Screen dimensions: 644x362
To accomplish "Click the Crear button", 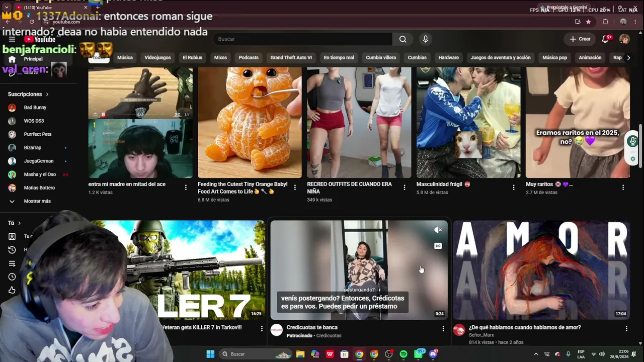I will (580, 39).
